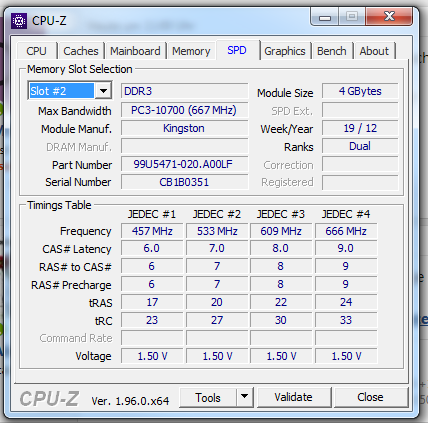Click the Max Bandwidth label
The height and width of the screenshot is (423, 428).
coord(75,111)
